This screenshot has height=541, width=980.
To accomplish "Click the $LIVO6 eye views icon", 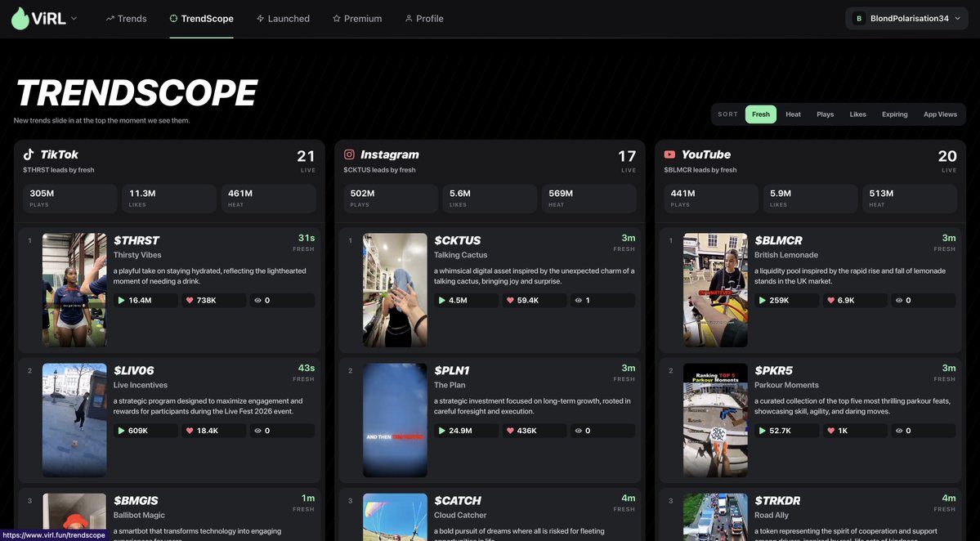I will (257, 431).
